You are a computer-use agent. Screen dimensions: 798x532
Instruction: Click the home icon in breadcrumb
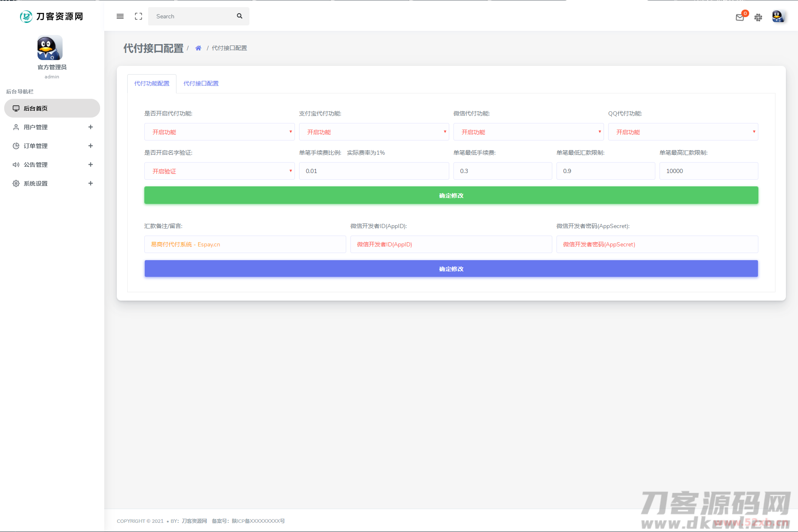(x=198, y=48)
